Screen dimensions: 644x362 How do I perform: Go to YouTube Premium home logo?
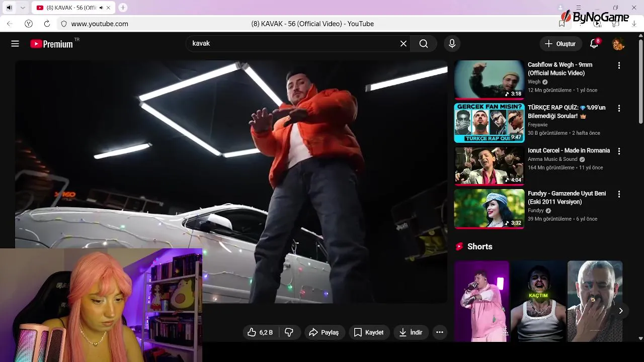(51, 44)
